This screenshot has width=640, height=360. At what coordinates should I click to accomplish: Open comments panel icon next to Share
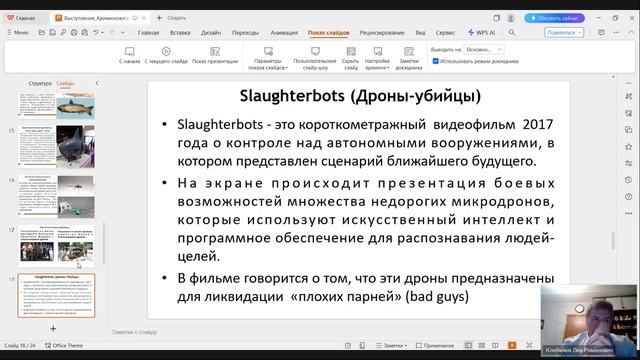point(601,32)
